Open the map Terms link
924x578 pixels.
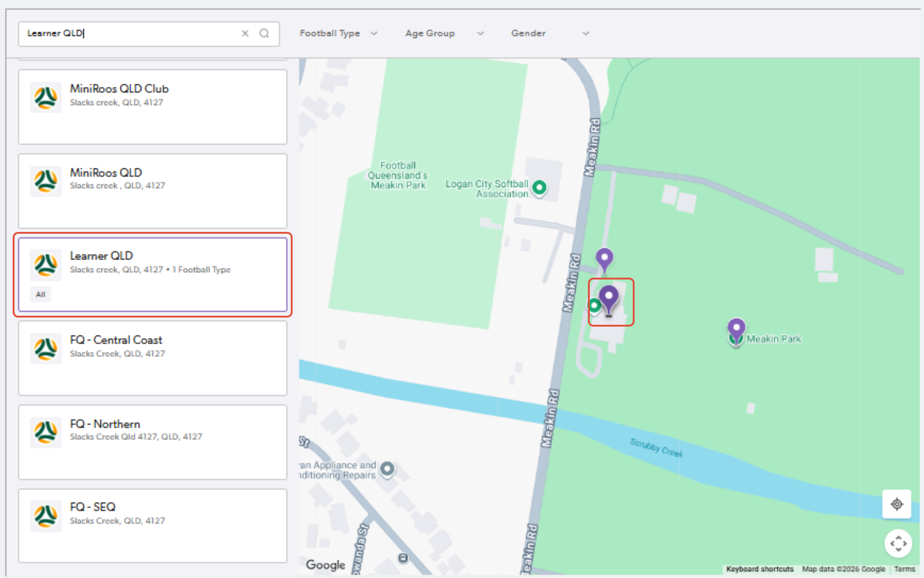pyautogui.click(x=905, y=569)
